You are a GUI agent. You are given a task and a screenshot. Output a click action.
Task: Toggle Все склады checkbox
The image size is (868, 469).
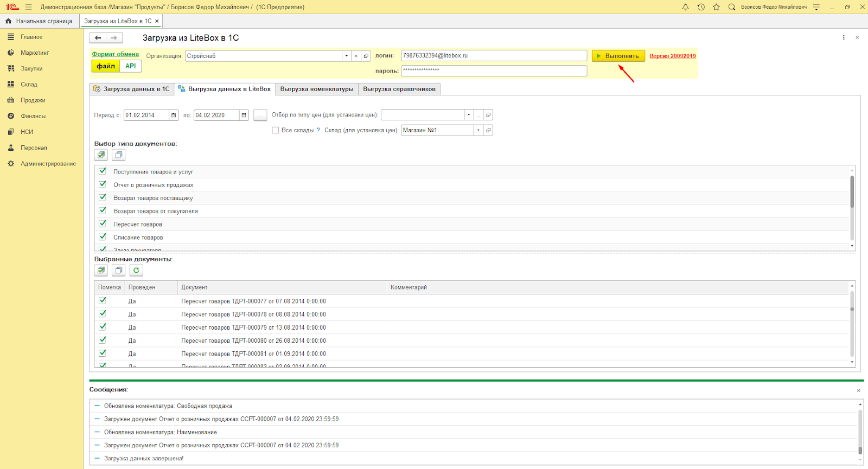tap(276, 130)
